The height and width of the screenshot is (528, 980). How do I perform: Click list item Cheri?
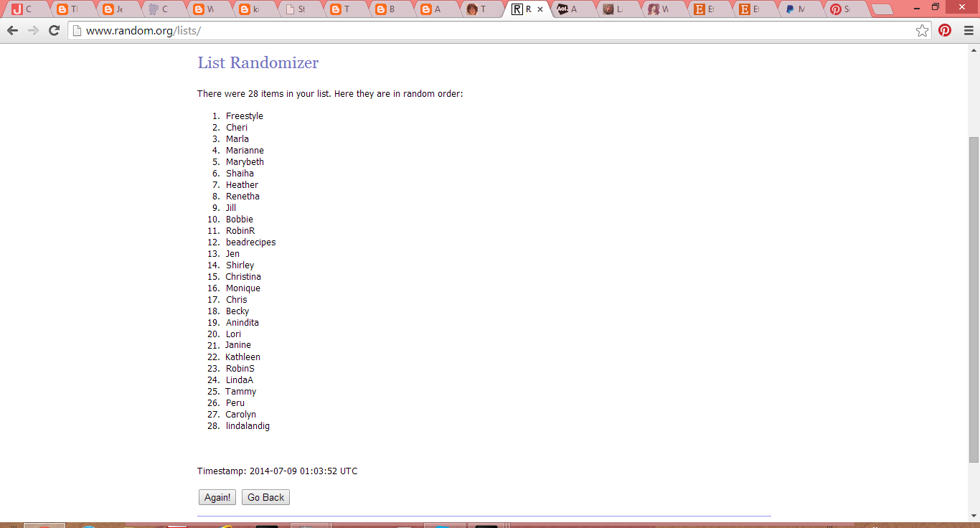[237, 128]
